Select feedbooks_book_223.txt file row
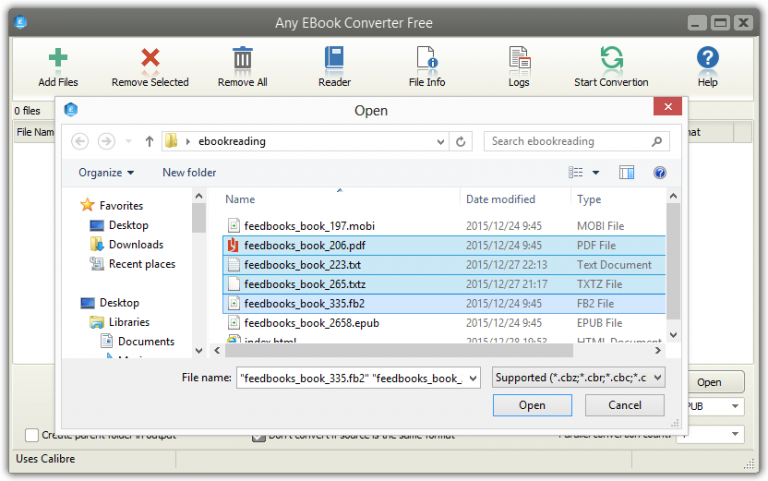Image resolution: width=768 pixels, height=481 pixels. (444, 265)
